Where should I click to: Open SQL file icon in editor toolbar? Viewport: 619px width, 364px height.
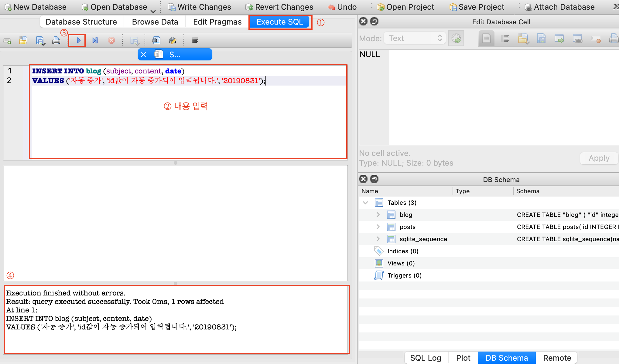tap(23, 40)
